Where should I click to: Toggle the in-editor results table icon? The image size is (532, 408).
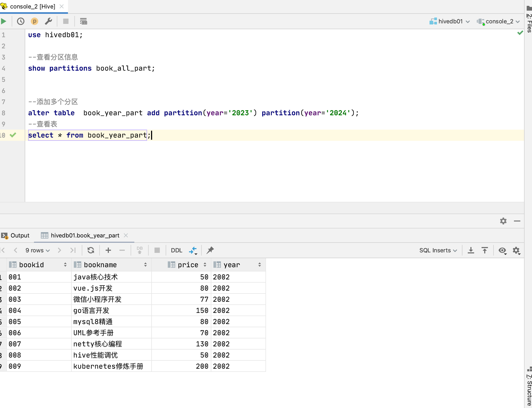83,21
